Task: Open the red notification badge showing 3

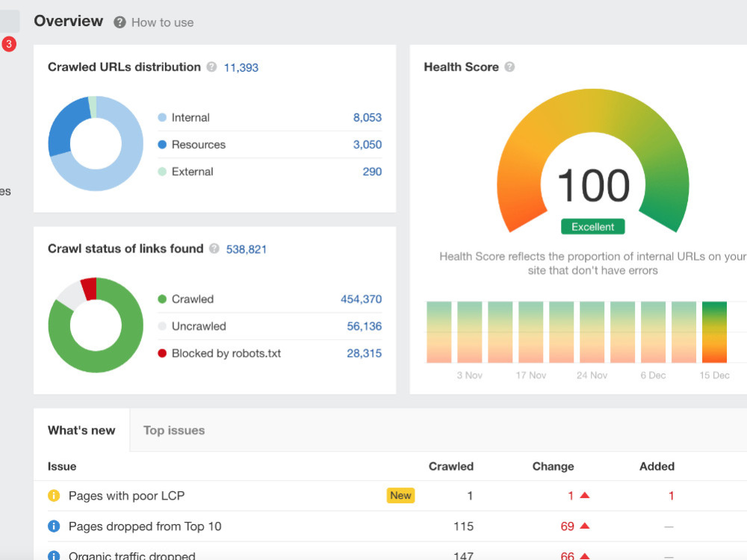Action: [x=8, y=44]
